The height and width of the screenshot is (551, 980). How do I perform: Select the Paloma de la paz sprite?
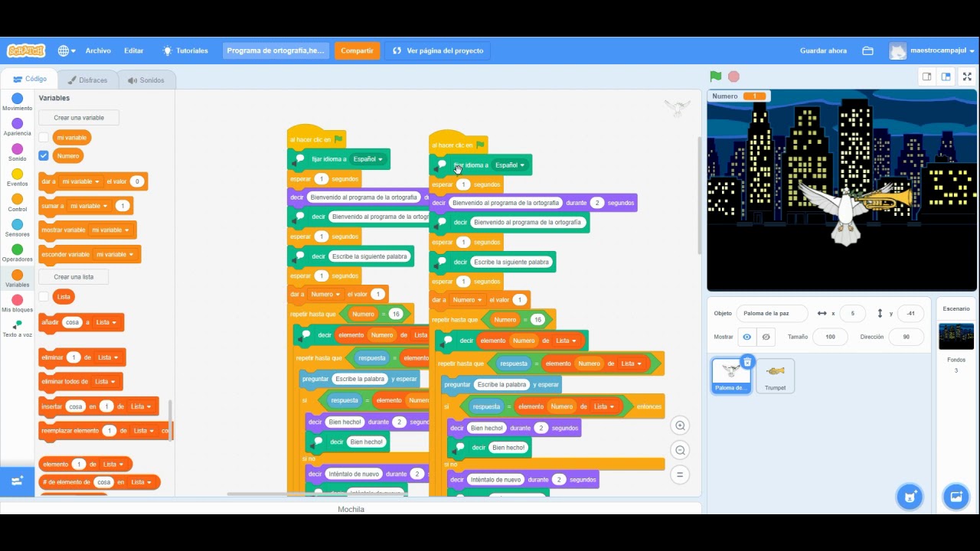point(731,376)
